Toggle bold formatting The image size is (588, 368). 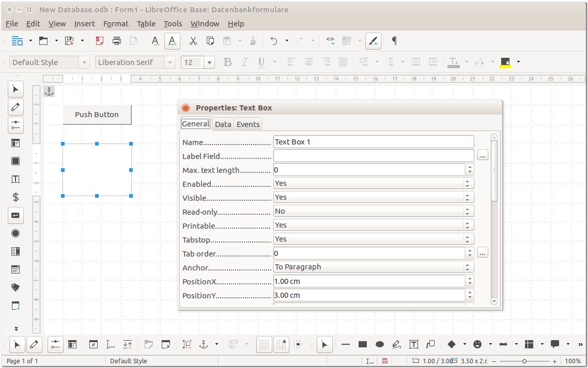click(x=227, y=62)
